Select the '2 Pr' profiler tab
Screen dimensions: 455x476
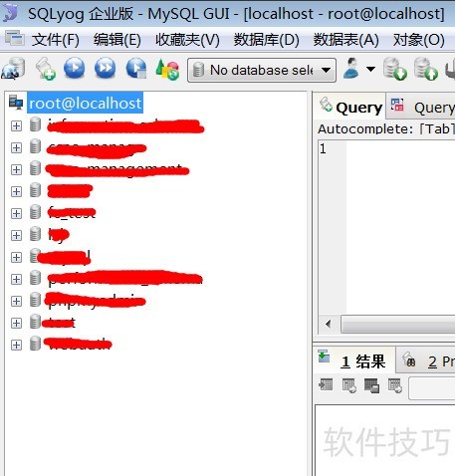426,360
